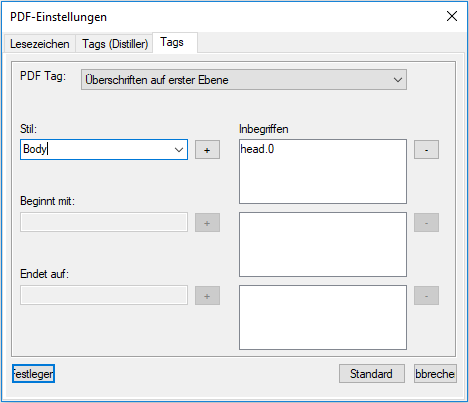Click plus button next to Endet auf
This screenshot has width=469, height=403.
click(207, 296)
